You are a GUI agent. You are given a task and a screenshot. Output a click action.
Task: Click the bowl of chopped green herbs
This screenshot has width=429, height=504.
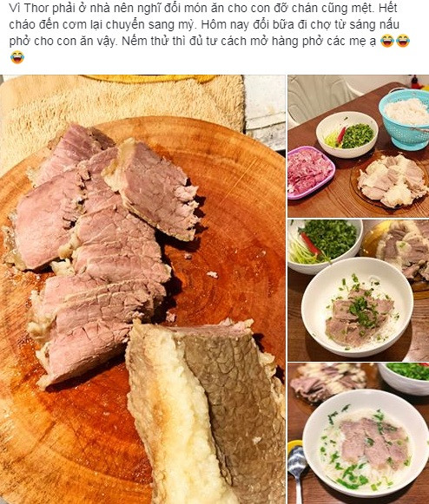[x=346, y=134]
